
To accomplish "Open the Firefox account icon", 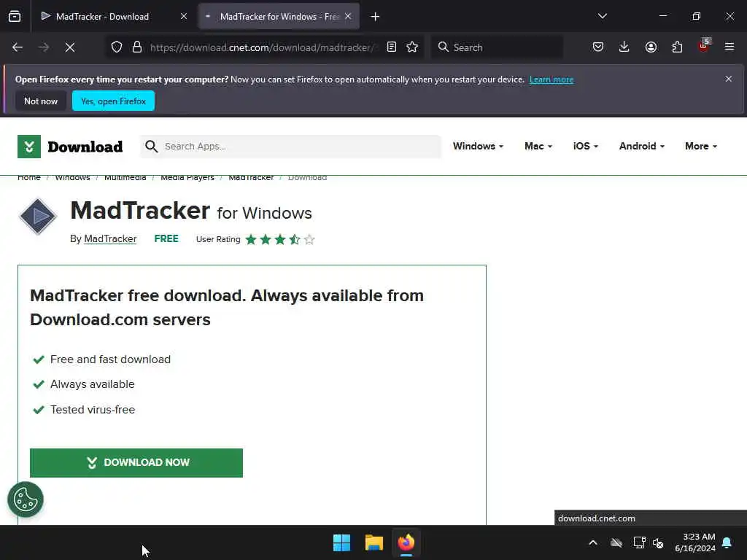I will point(651,47).
